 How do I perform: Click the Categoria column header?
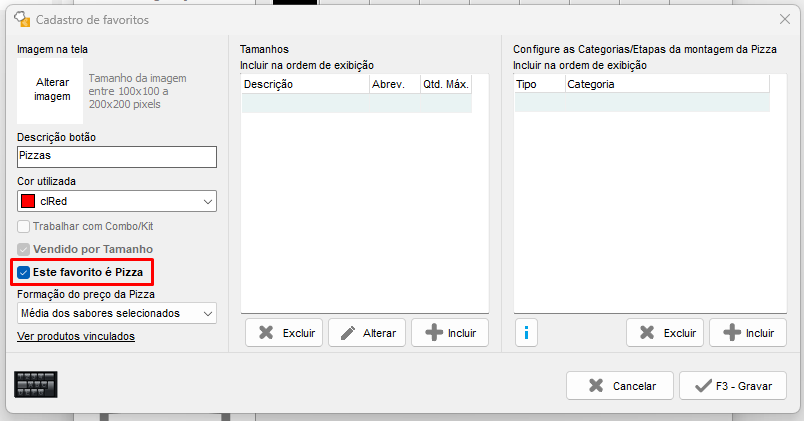click(x=666, y=85)
